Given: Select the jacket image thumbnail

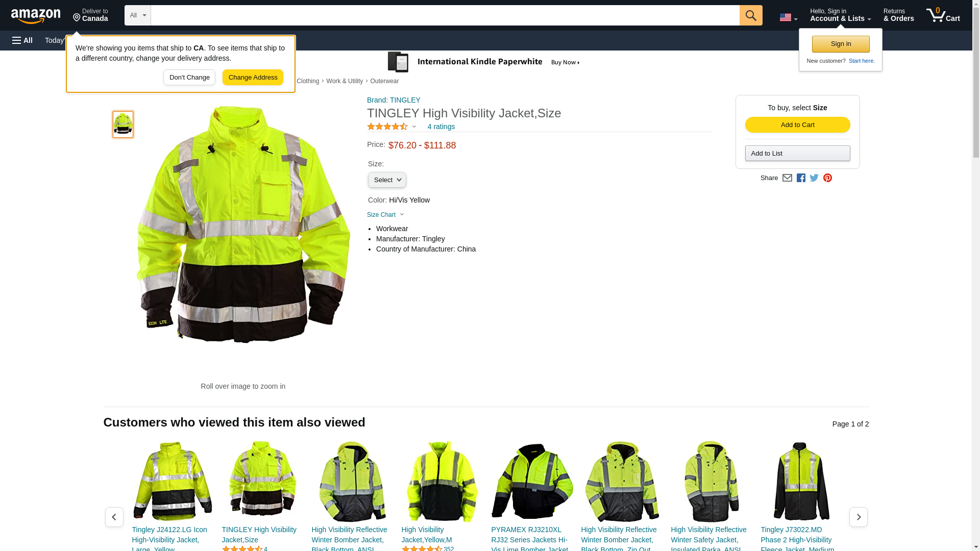Looking at the screenshot, I should click(x=123, y=124).
